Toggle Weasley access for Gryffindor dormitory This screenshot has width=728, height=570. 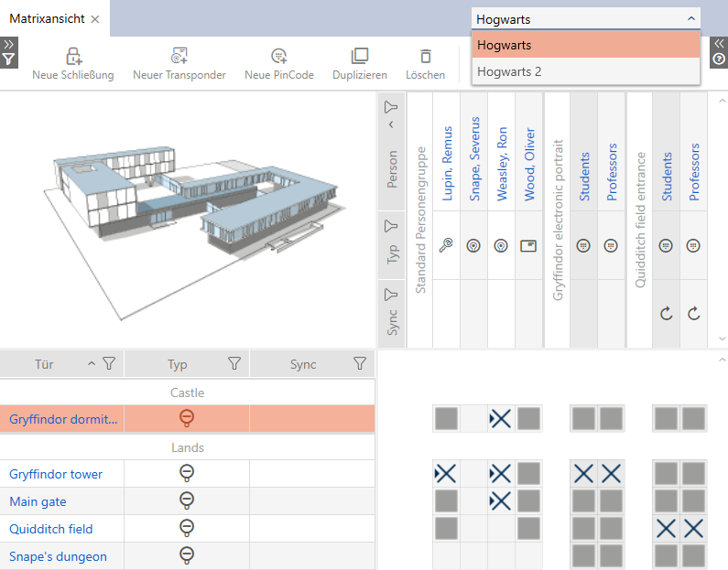(501, 419)
